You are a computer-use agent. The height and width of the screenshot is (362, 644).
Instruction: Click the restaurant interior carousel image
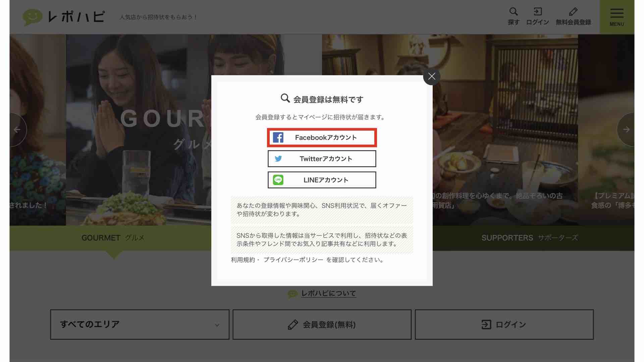click(x=505, y=130)
